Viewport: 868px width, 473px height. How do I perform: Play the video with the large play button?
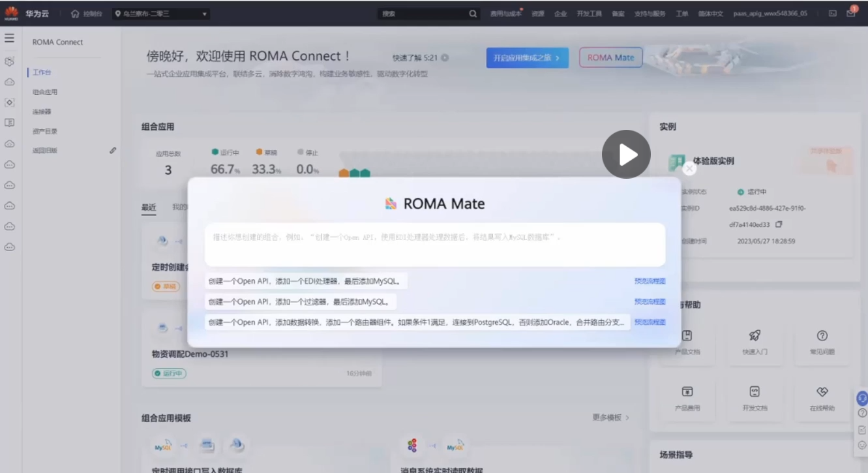coord(626,154)
